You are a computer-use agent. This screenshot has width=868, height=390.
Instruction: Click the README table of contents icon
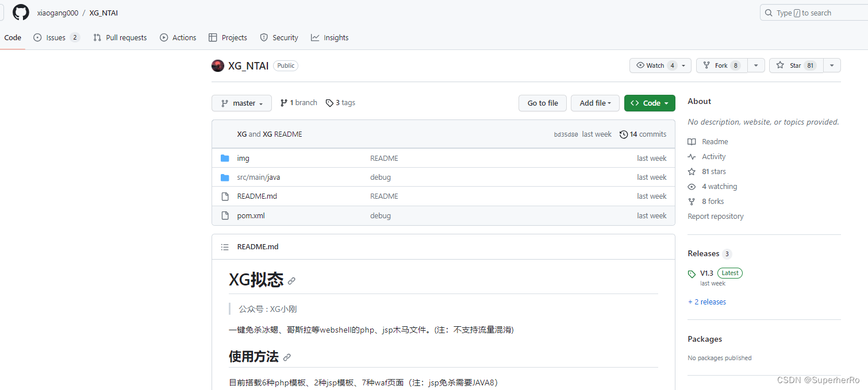click(x=225, y=246)
